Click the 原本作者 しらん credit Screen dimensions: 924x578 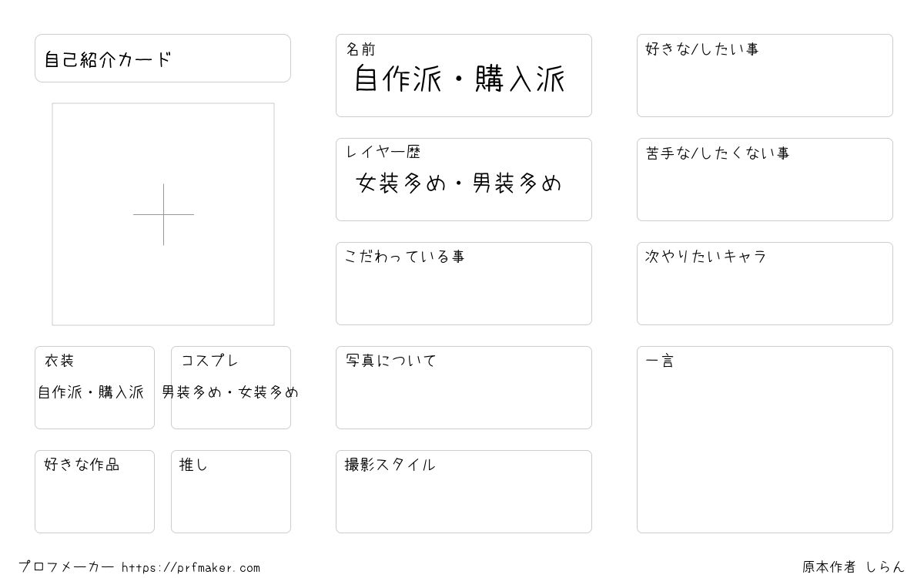[853, 567]
